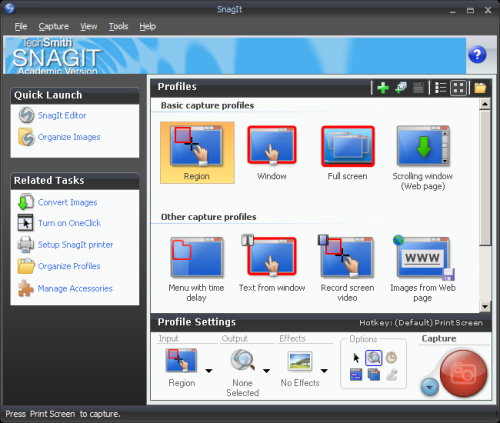Viewport: 500px width, 423px height.
Task: Toggle the multiple area capture option
Action: click(374, 374)
